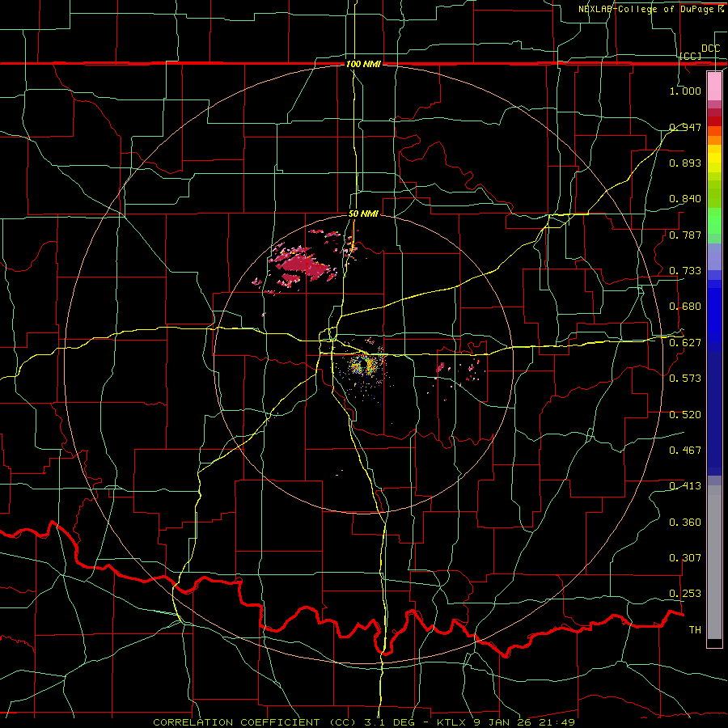Click the large crimson echo cluster northwest of center
The image size is (728, 728).
click(301, 266)
